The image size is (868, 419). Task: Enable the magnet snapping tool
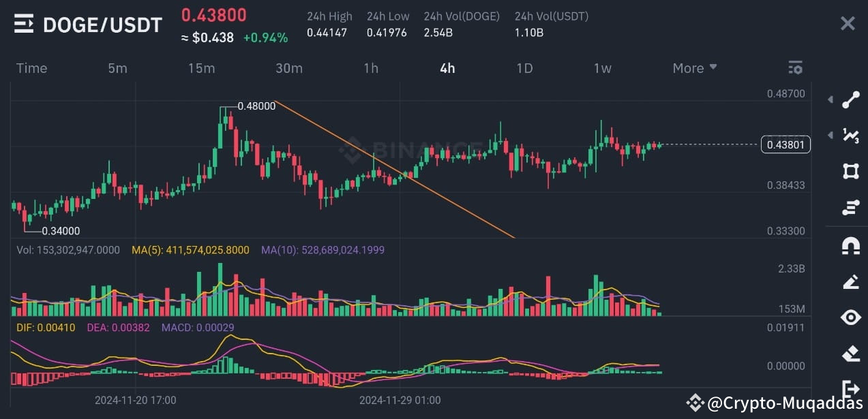click(850, 245)
